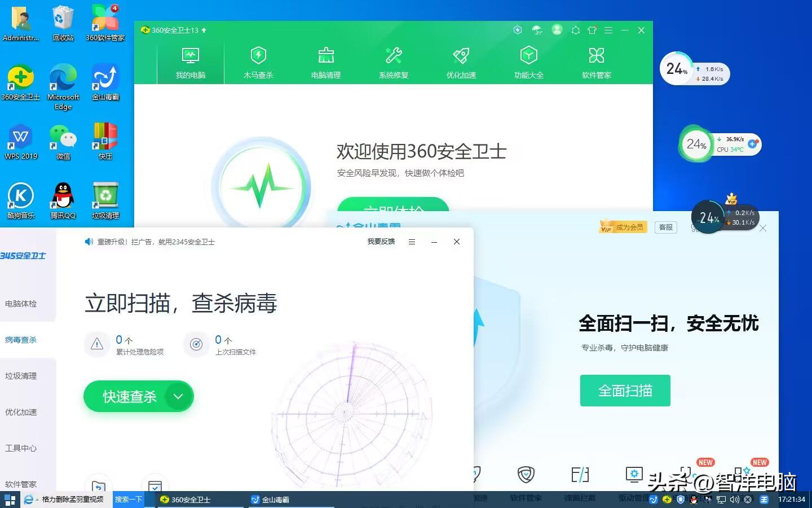Select the umbrella protection icon in 360 titlebar

pos(536,30)
